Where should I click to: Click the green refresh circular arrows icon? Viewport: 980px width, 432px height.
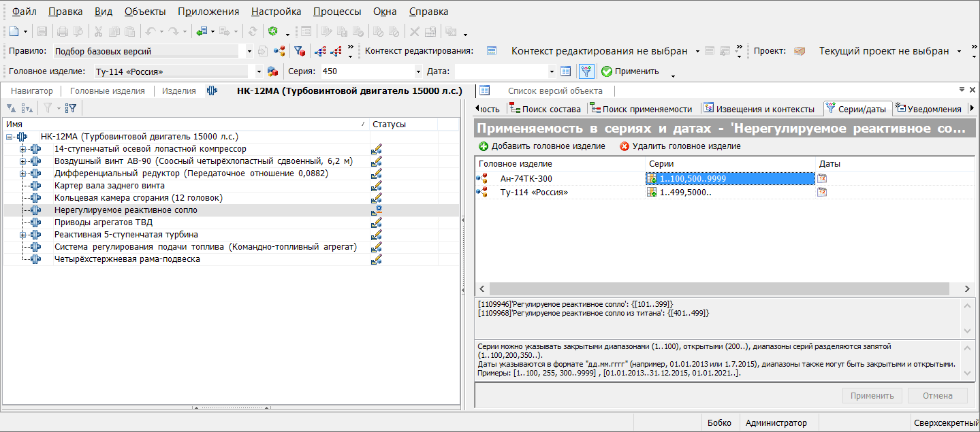tap(273, 31)
